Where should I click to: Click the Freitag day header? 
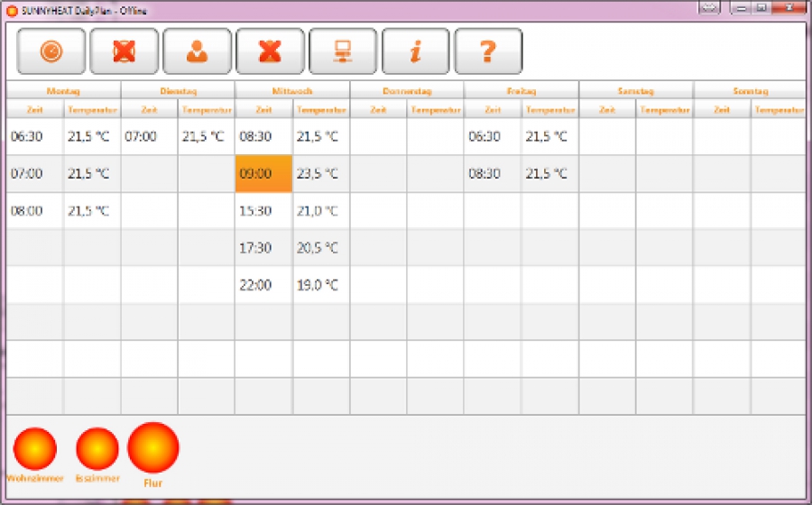click(521, 91)
